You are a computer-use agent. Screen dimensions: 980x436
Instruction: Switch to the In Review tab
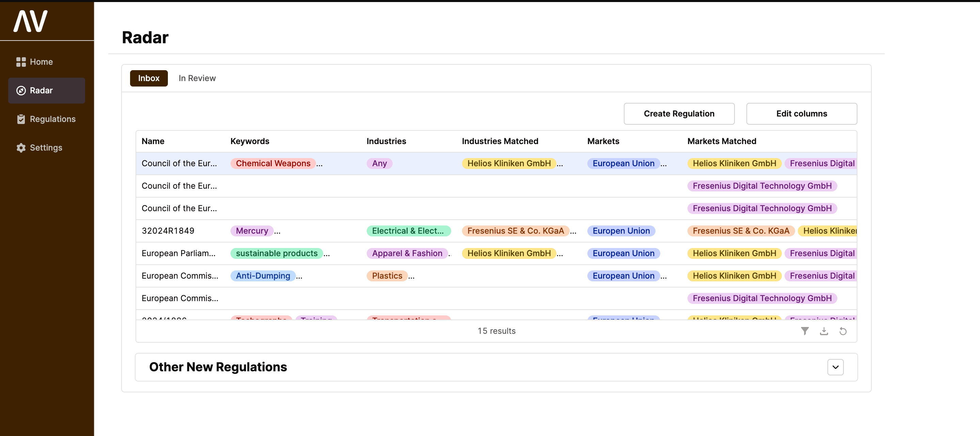[x=197, y=78]
